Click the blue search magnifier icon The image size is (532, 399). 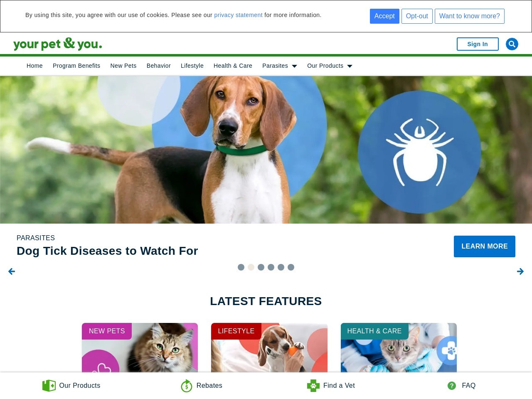click(x=512, y=44)
